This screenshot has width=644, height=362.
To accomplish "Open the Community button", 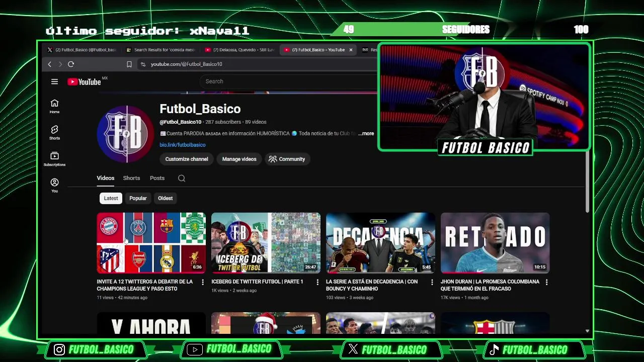I will click(x=287, y=159).
